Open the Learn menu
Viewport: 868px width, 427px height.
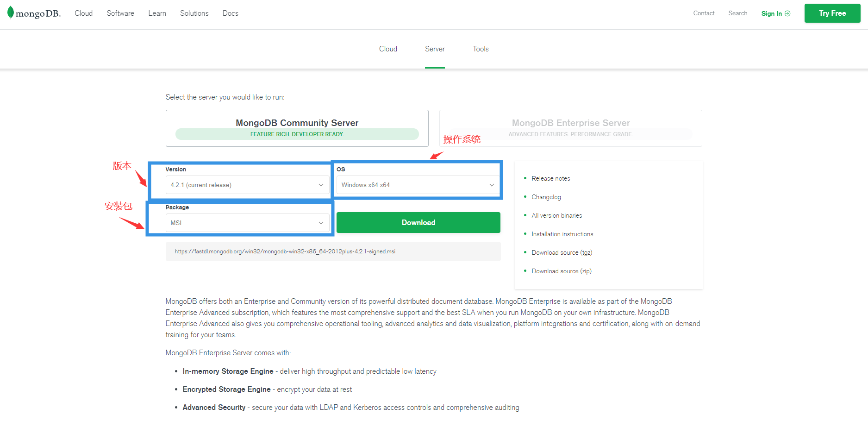click(x=157, y=13)
